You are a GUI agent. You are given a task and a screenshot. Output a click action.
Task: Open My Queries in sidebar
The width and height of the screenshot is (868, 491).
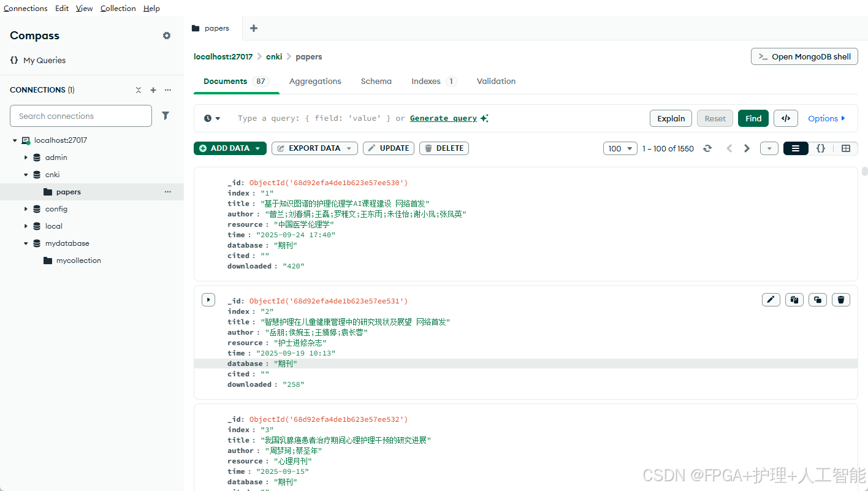pos(37,60)
